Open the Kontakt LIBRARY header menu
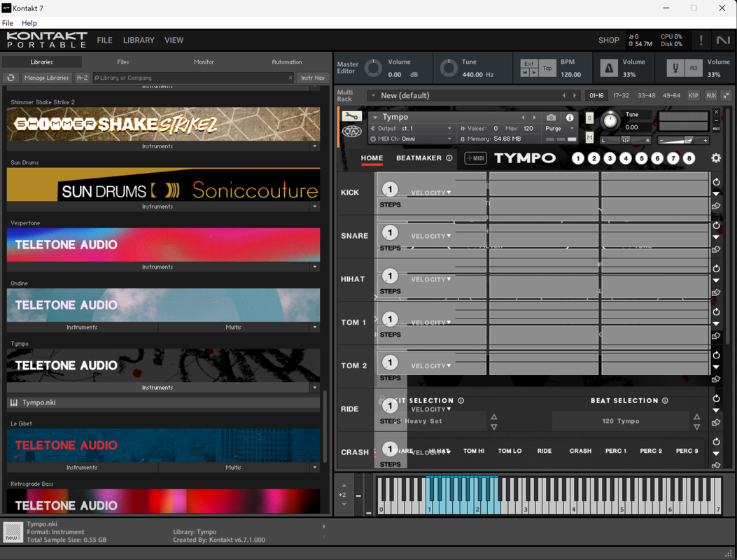737x560 pixels. pos(139,41)
